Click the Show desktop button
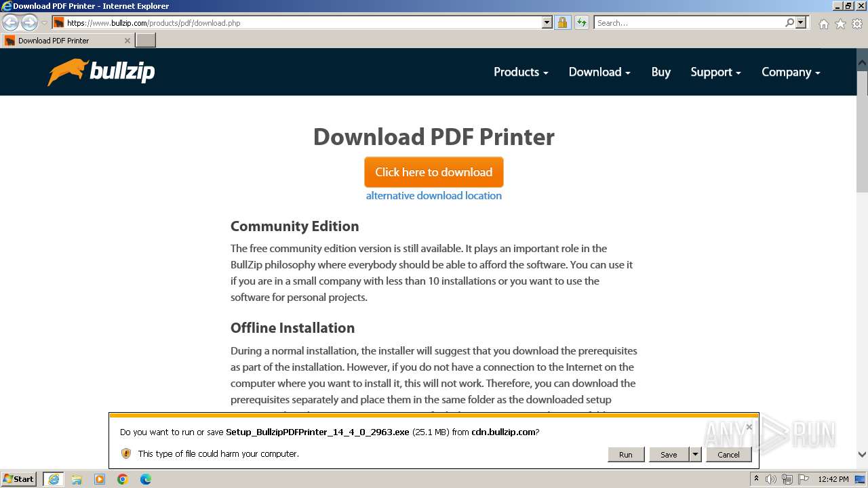The height and width of the screenshot is (488, 868). (x=861, y=479)
